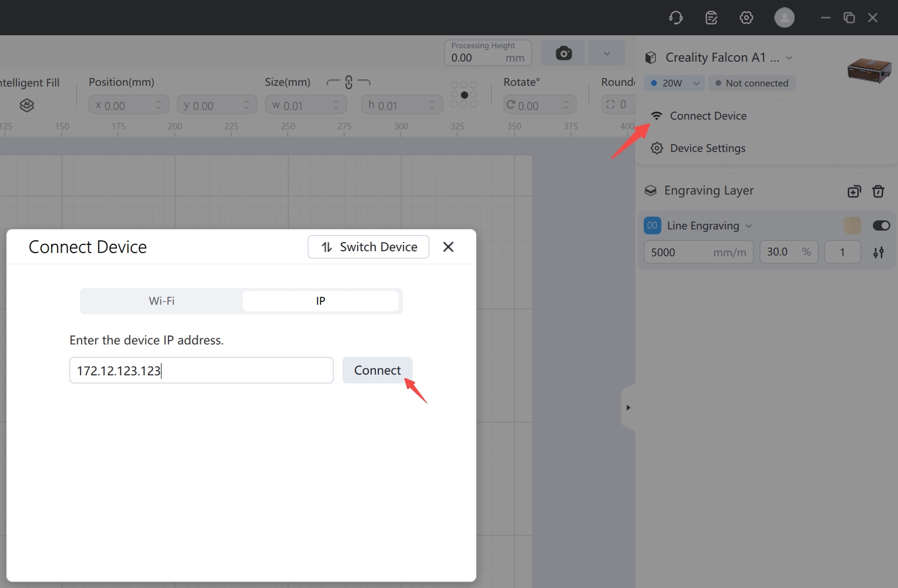This screenshot has height=588, width=898.
Task: Select the center anchor point in the grid
Action: (464, 95)
